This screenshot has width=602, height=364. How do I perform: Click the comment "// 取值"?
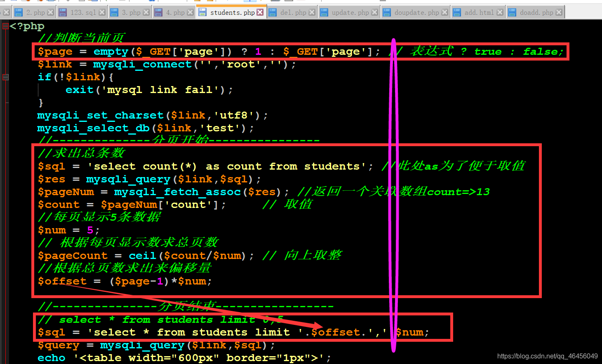tap(287, 204)
